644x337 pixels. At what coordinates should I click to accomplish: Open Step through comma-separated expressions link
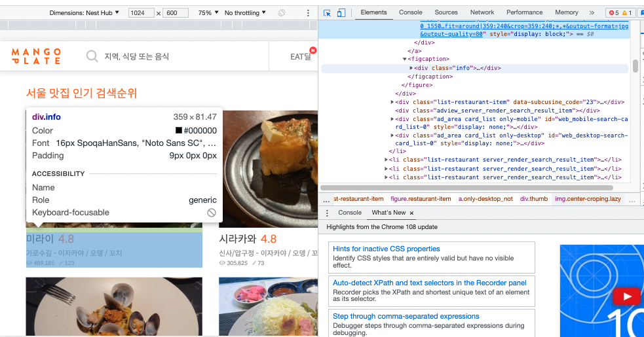click(406, 317)
